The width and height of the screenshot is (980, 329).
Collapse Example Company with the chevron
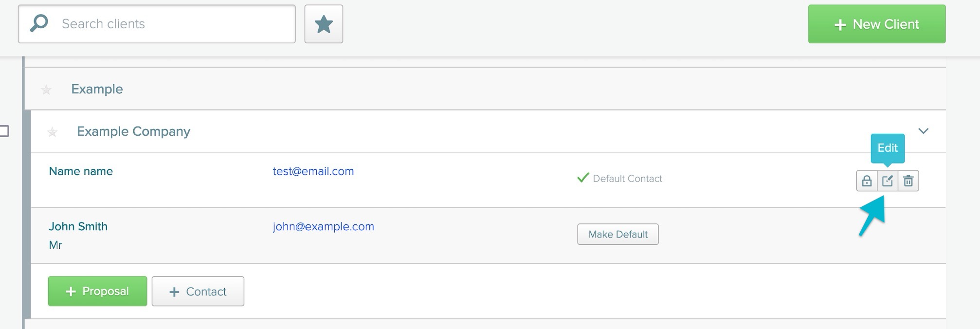[x=923, y=131]
